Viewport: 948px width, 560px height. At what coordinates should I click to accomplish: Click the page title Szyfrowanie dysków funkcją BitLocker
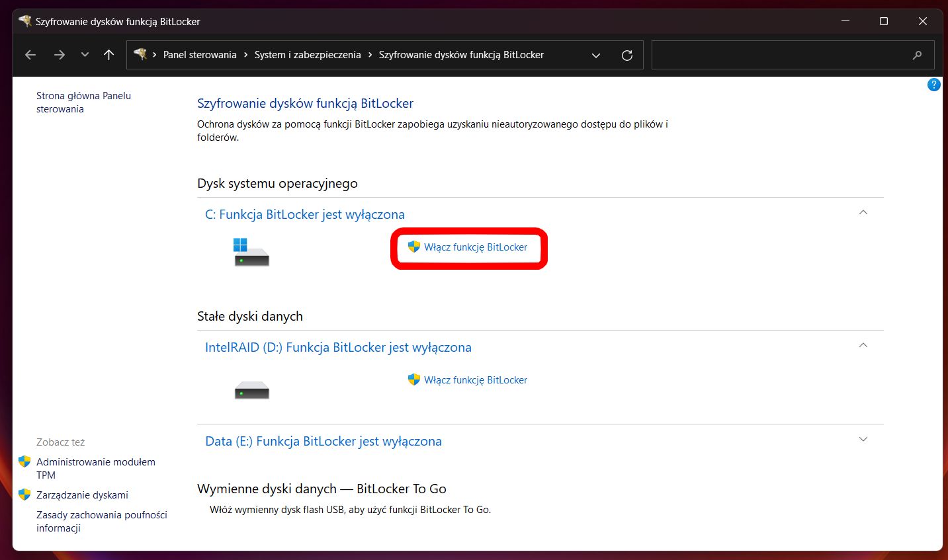point(305,103)
